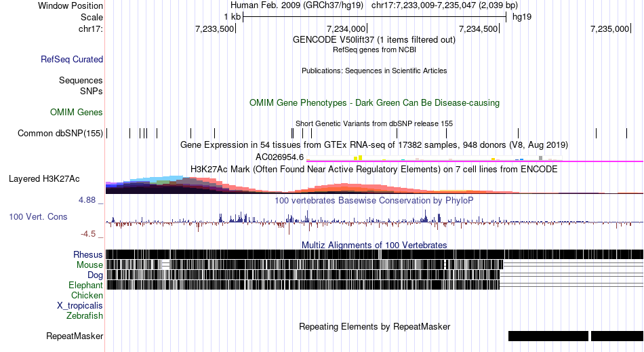Click the hg19 label beside scale bar

tap(522, 17)
